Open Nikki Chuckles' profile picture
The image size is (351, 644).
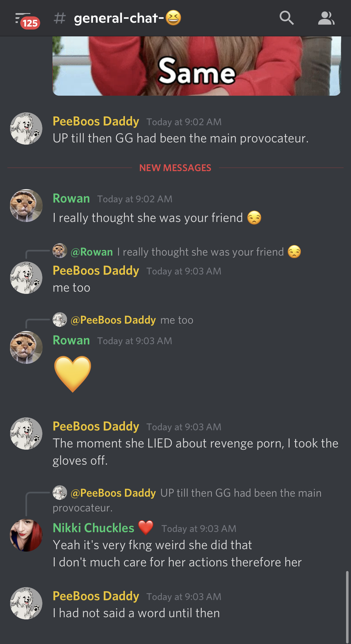(26, 535)
